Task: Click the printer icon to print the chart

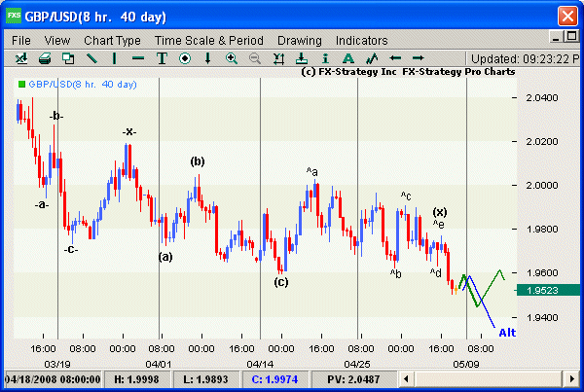Action: coord(45,58)
